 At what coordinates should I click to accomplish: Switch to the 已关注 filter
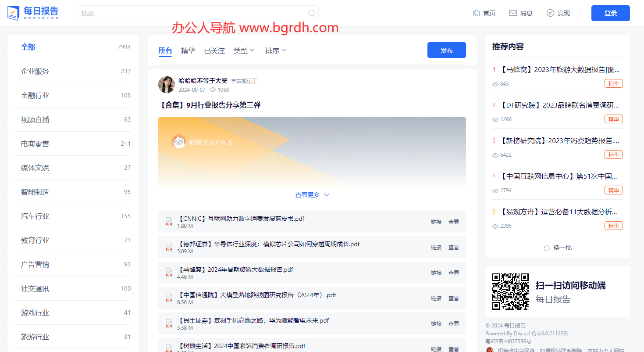click(x=214, y=50)
